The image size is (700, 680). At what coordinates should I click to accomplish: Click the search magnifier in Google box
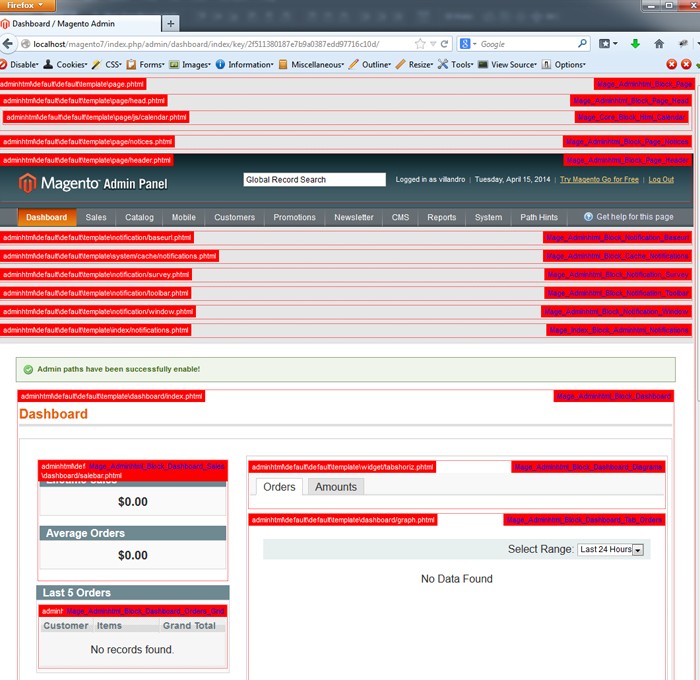[582, 44]
